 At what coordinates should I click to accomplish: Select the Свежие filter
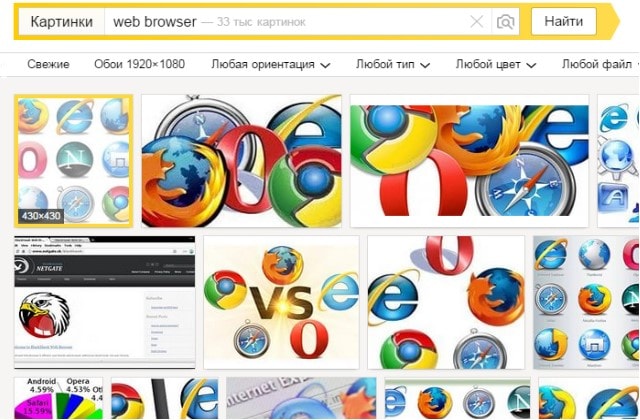pyautogui.click(x=48, y=64)
